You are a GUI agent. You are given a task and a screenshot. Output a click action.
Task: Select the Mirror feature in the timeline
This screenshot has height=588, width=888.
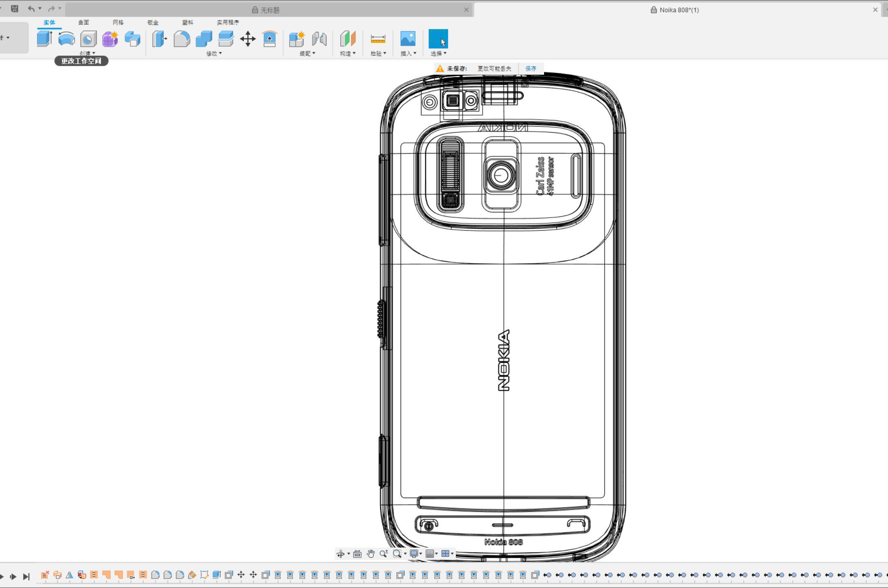click(69, 575)
